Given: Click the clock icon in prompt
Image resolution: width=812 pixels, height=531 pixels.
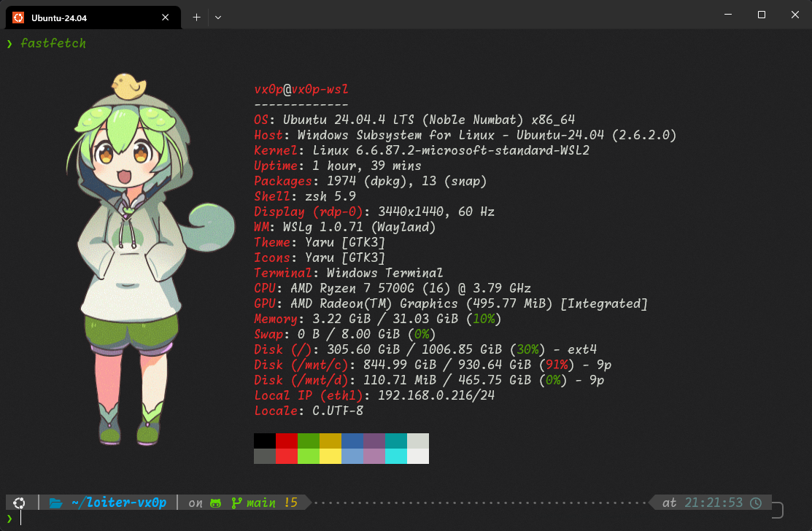Looking at the screenshot, I should coord(756,503).
